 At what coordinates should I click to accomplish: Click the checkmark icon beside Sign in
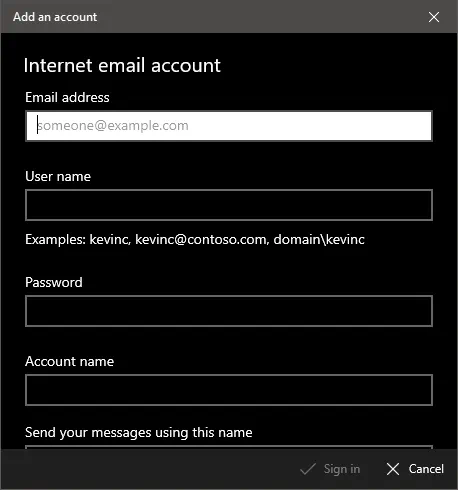[x=307, y=469]
